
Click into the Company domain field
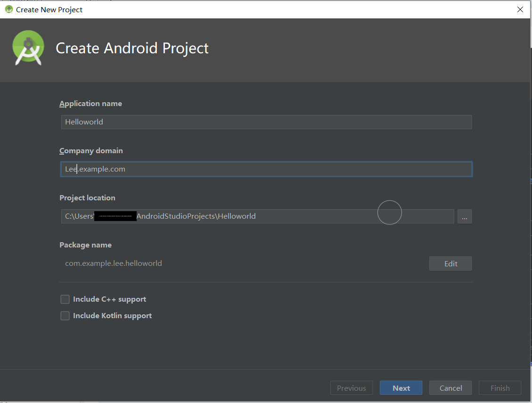click(266, 169)
